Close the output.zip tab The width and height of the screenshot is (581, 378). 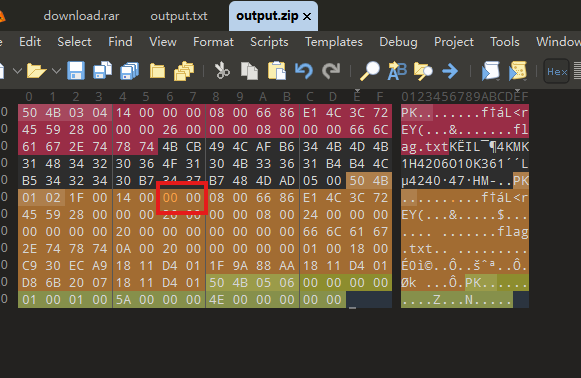pos(307,17)
